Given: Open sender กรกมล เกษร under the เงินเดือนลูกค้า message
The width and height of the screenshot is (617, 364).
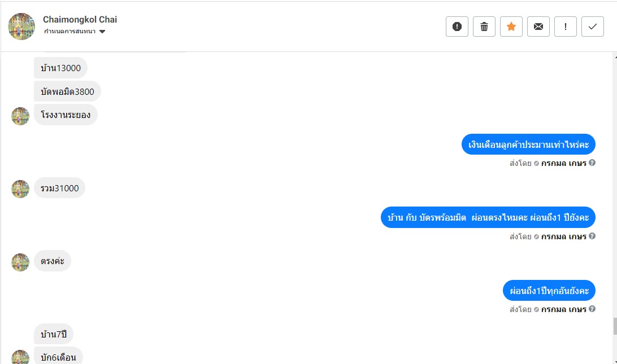Looking at the screenshot, I should [563, 163].
